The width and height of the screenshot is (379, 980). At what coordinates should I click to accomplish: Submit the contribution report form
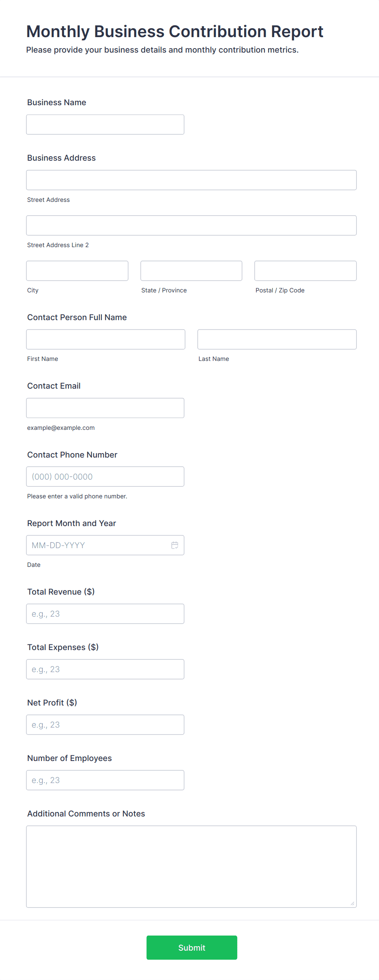pos(192,947)
